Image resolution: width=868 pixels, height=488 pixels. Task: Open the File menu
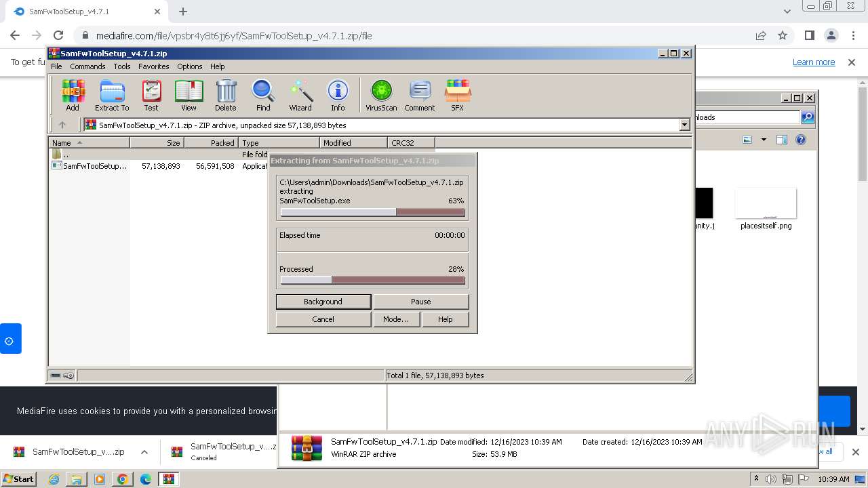pos(56,66)
